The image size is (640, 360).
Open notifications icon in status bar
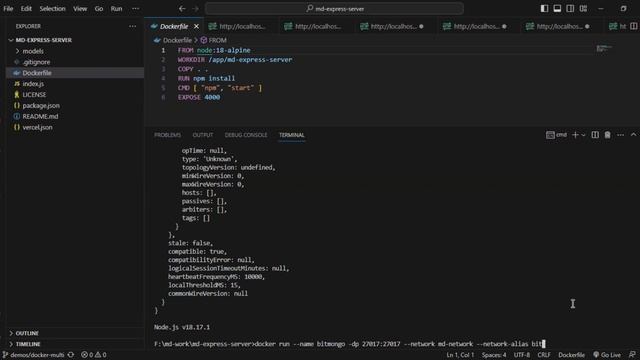point(632,355)
